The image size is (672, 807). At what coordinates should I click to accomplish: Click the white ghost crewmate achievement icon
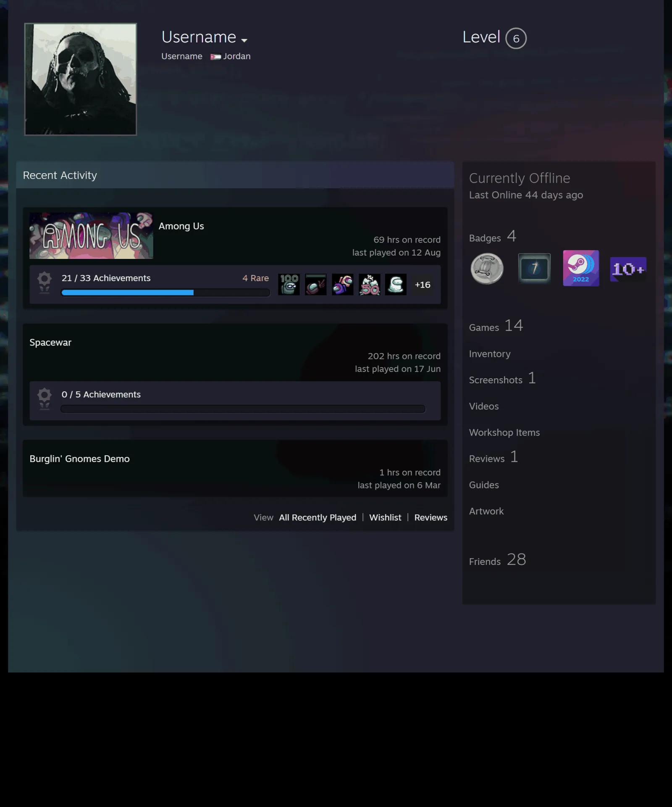pos(396,285)
